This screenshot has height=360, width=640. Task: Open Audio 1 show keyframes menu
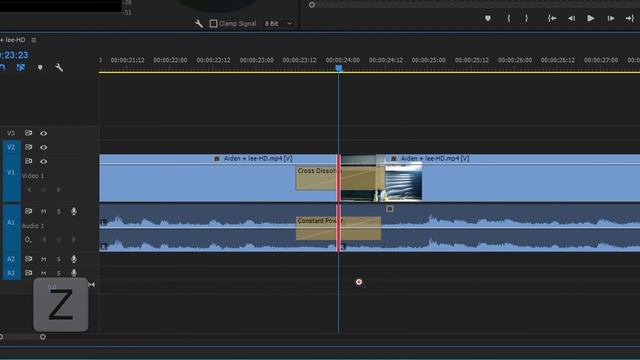(x=28, y=240)
